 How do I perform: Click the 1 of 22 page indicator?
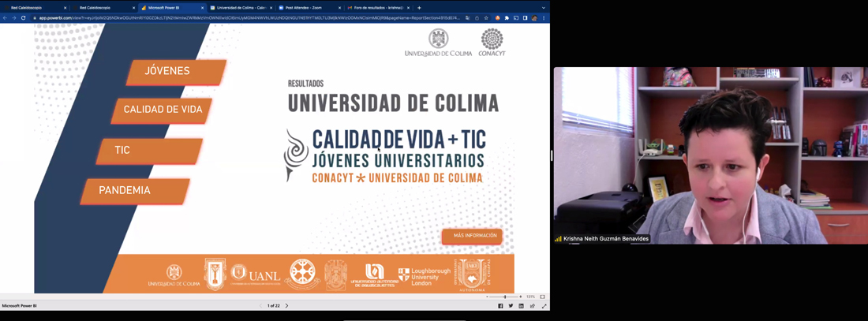274,305
